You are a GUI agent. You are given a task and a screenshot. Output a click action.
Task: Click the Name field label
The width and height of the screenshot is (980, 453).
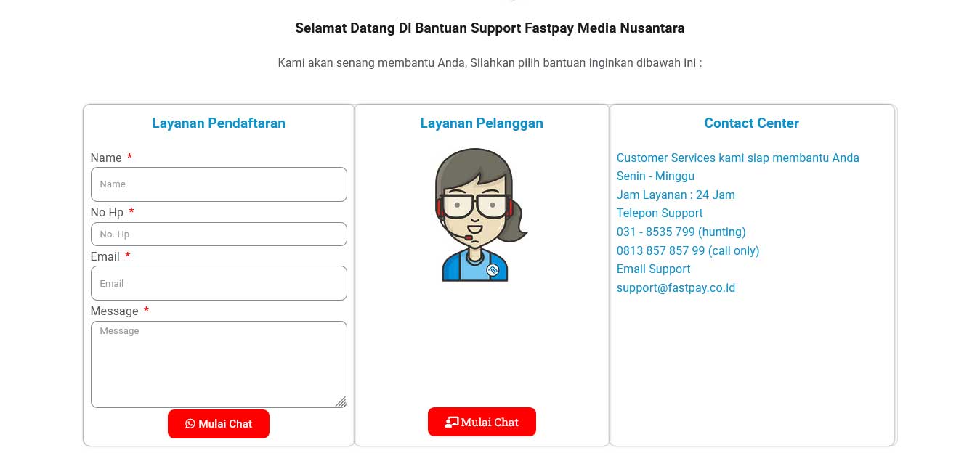pos(106,158)
